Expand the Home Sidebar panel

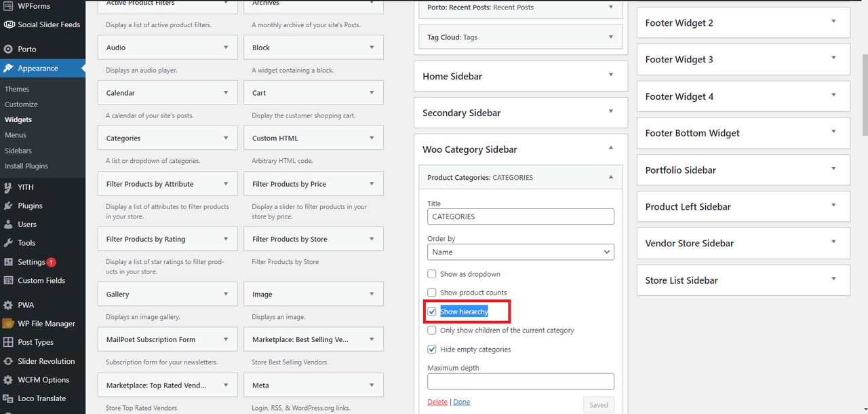(x=611, y=75)
